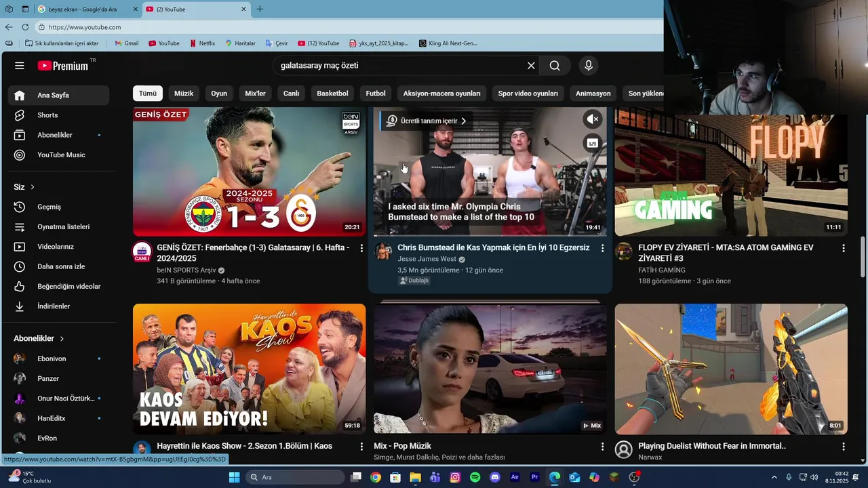Open a new browser tab with plus
868x488 pixels.
pyautogui.click(x=260, y=9)
